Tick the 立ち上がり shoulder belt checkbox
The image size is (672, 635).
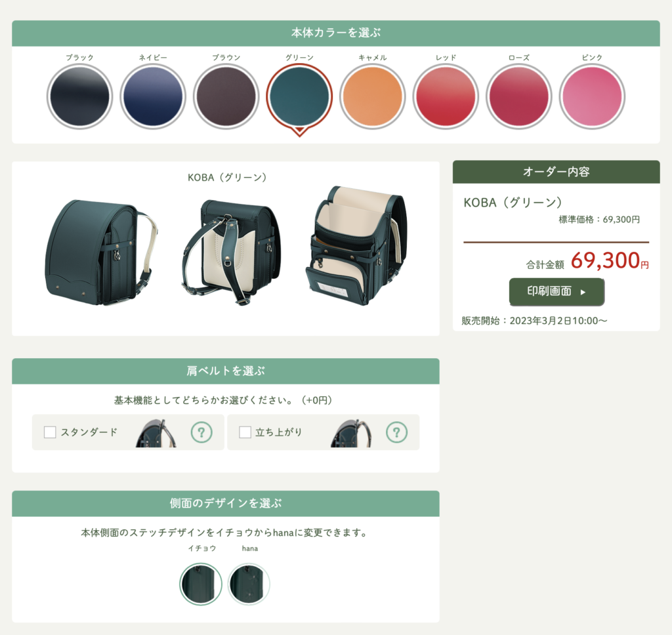pos(245,432)
